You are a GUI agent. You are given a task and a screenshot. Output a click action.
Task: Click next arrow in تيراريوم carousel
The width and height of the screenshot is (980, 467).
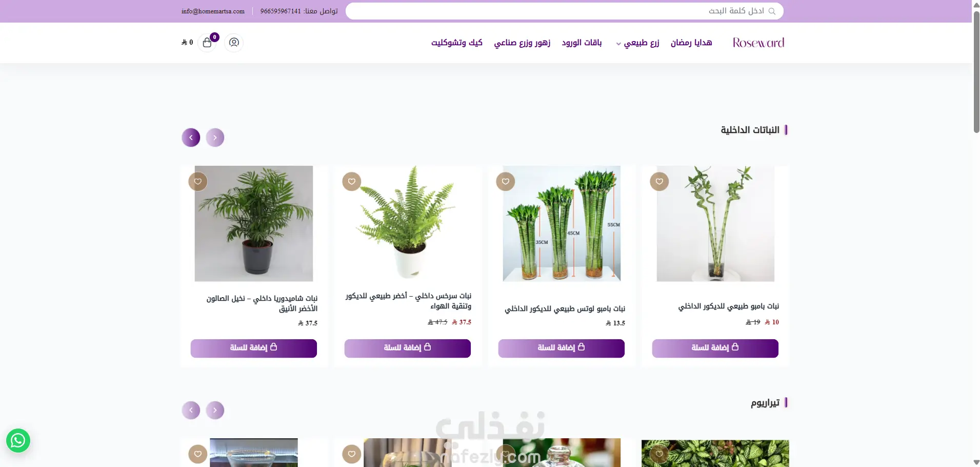191,410
